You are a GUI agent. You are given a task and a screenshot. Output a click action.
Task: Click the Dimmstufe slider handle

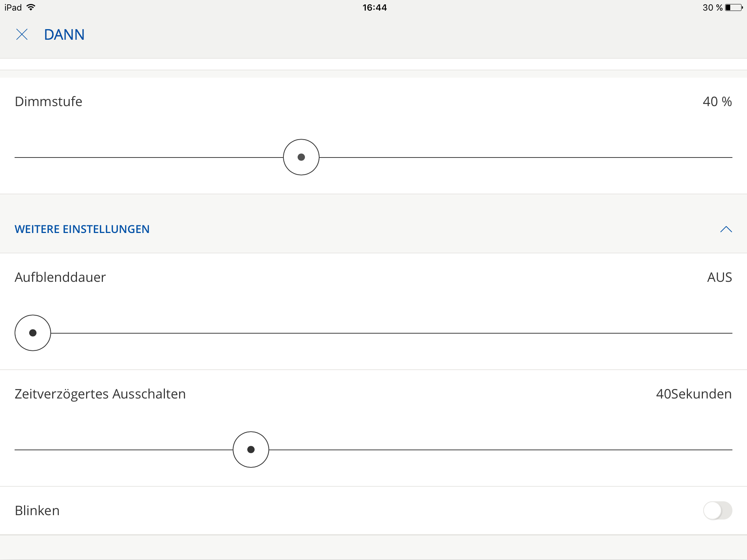tap(301, 157)
